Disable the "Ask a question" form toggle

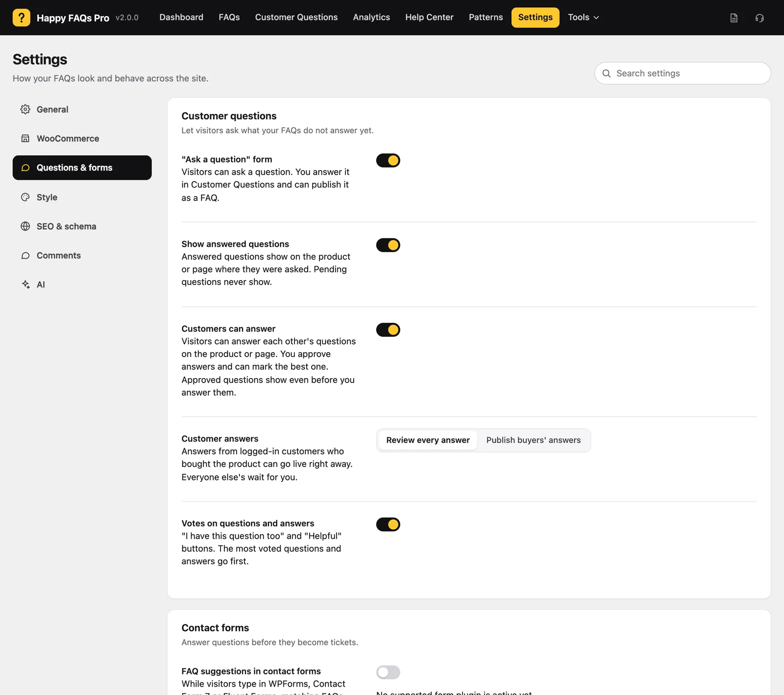(388, 161)
